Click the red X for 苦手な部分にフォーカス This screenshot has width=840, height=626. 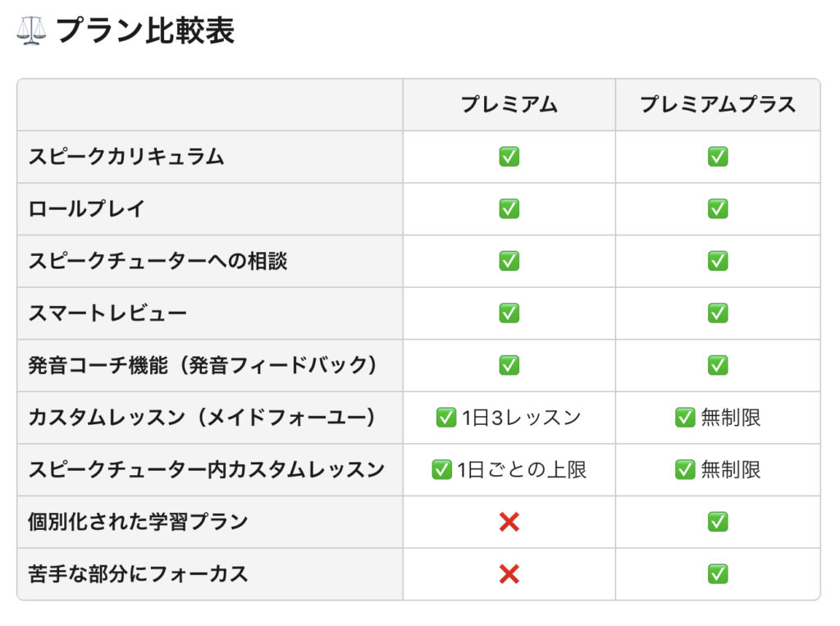click(509, 574)
